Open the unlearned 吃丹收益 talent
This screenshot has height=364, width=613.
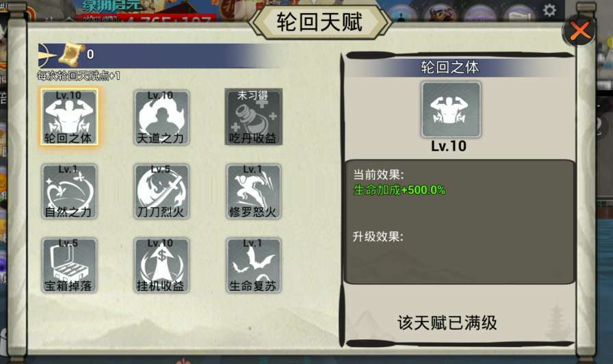tap(253, 117)
